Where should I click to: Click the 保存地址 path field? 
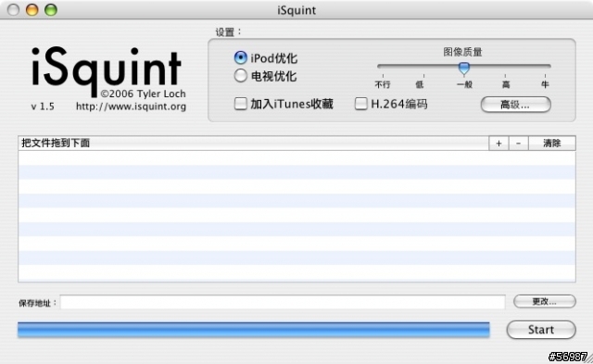tap(283, 302)
